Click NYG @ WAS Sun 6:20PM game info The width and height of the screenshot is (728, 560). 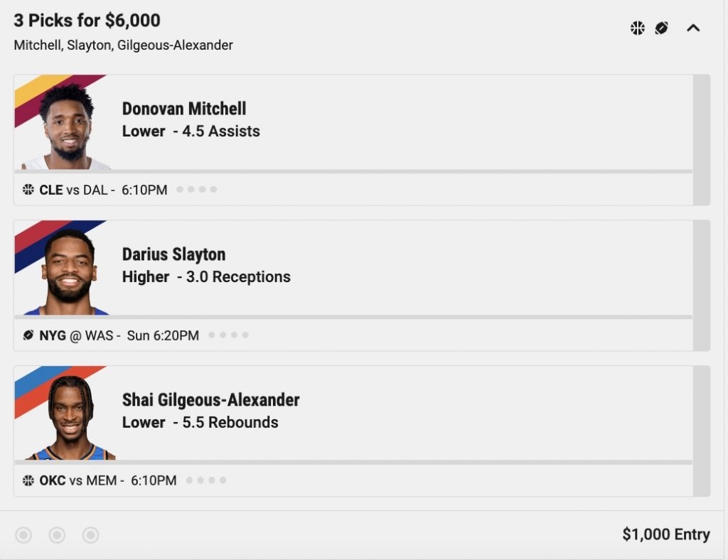[119, 335]
